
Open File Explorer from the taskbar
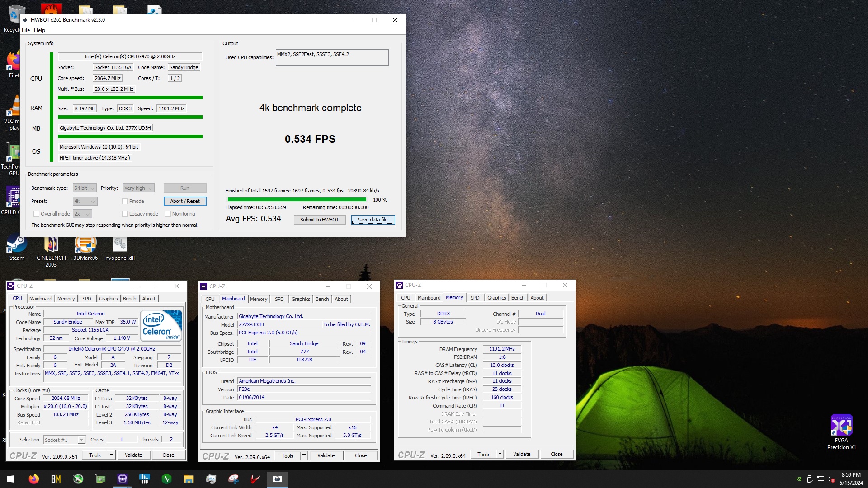click(x=189, y=479)
